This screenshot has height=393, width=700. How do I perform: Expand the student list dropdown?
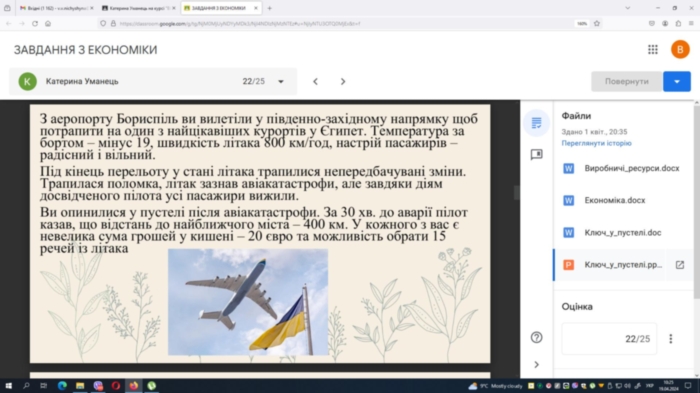(x=281, y=81)
